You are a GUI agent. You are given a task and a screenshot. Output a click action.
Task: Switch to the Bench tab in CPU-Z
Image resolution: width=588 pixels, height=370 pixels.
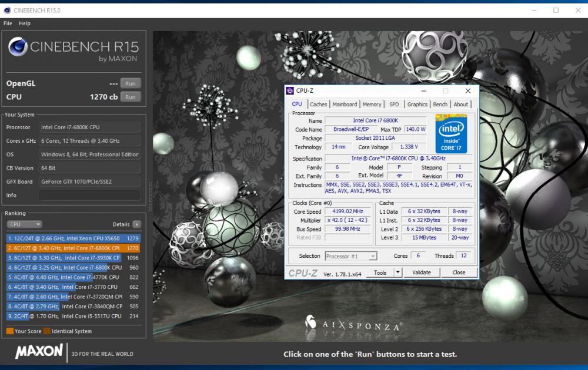pyautogui.click(x=440, y=104)
